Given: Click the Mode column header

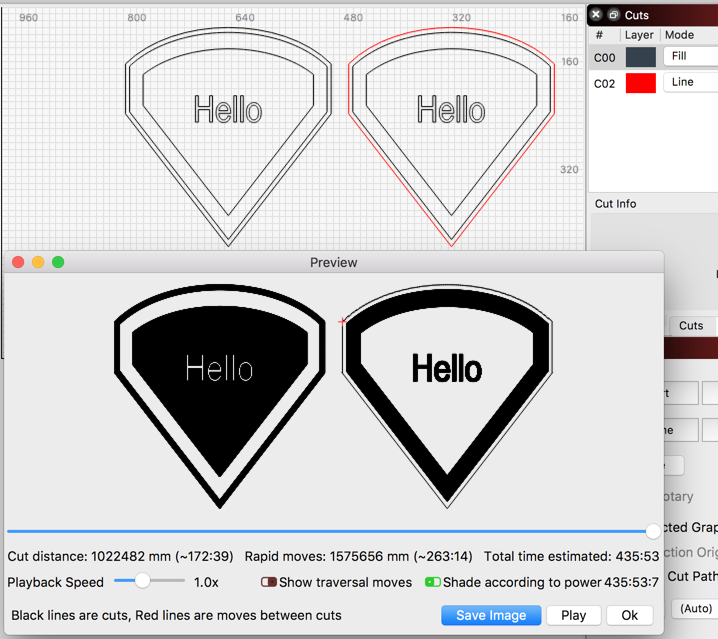Looking at the screenshot, I should 679,35.
